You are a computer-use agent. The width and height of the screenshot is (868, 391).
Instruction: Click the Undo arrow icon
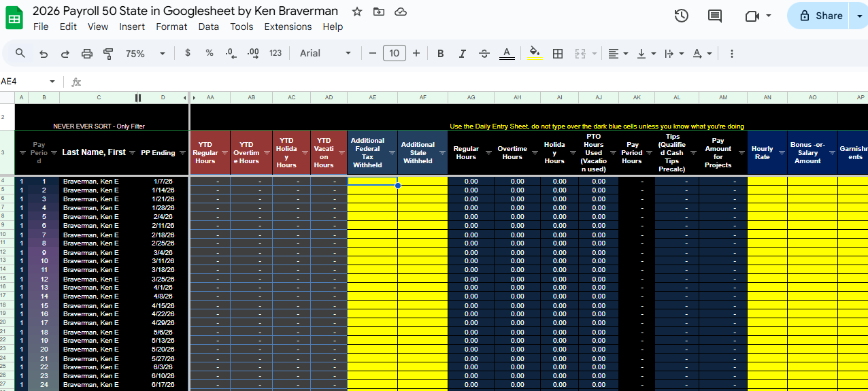[x=44, y=53]
